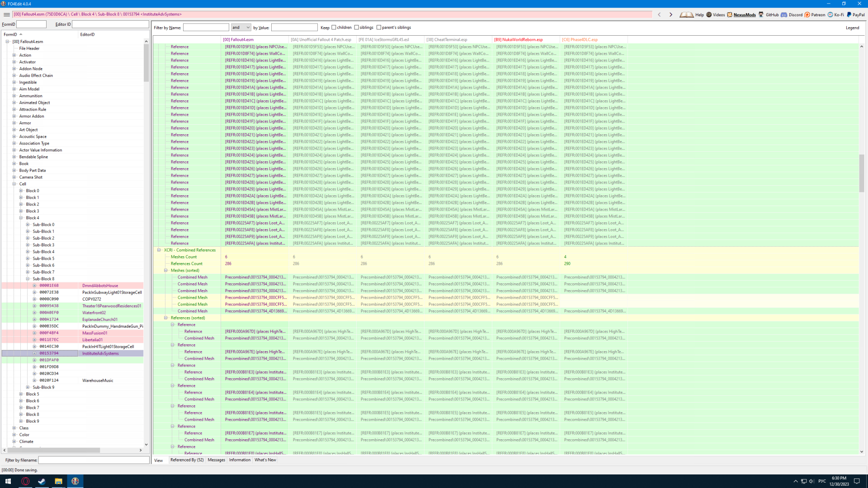Image resolution: width=868 pixels, height=488 pixels.
Task: Click the Legend button
Action: [852, 28]
